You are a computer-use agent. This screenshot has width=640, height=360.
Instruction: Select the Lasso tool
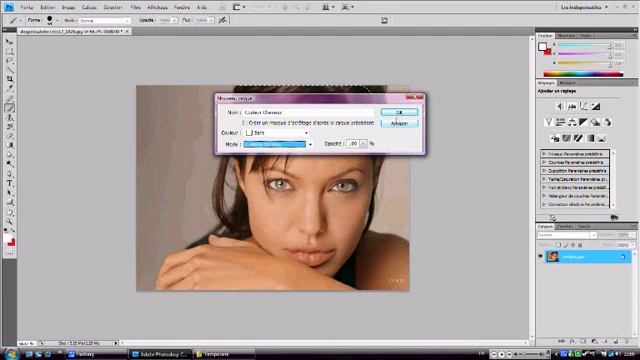(9, 61)
